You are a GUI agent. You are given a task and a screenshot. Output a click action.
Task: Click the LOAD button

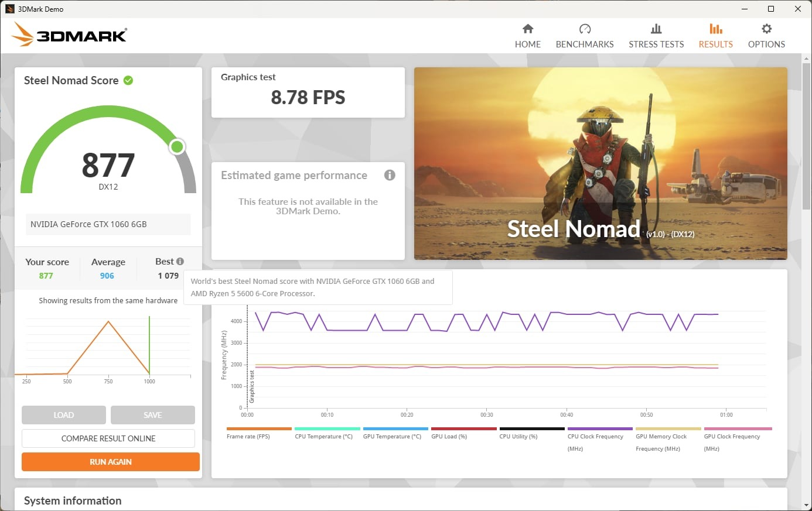(x=64, y=415)
